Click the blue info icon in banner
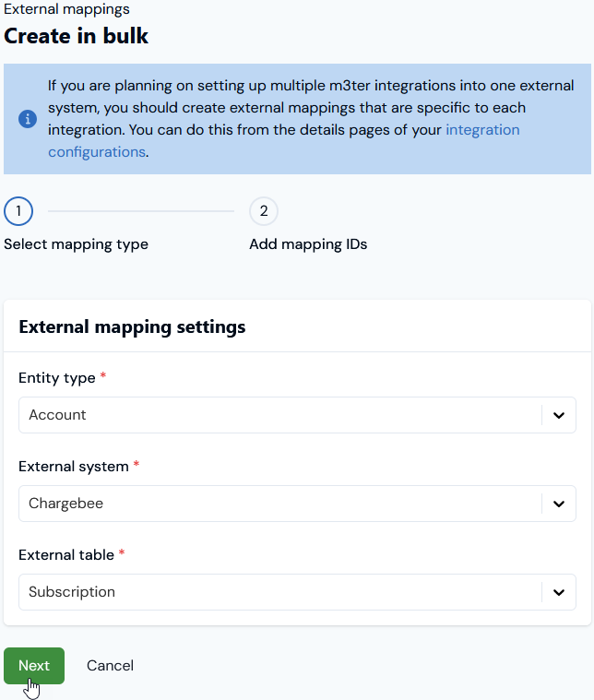The width and height of the screenshot is (594, 700). (28, 119)
